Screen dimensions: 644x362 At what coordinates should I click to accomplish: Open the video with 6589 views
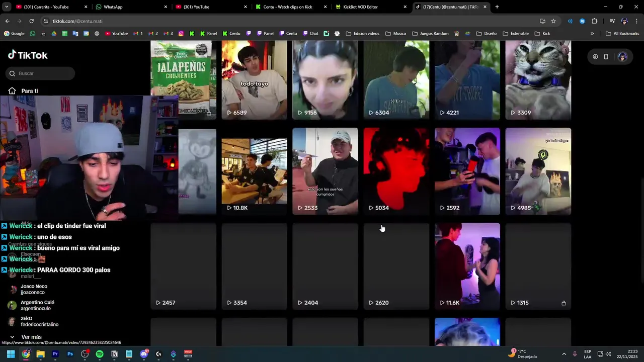click(254, 79)
